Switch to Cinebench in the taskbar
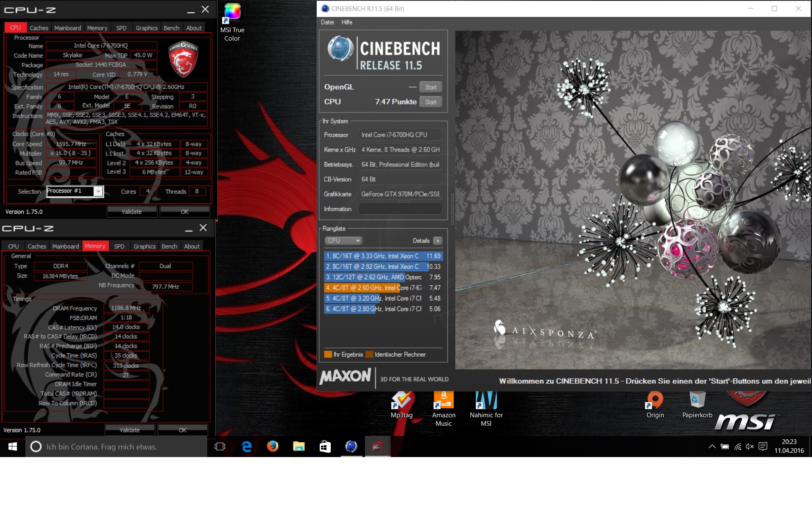The image size is (812, 518). point(351,446)
